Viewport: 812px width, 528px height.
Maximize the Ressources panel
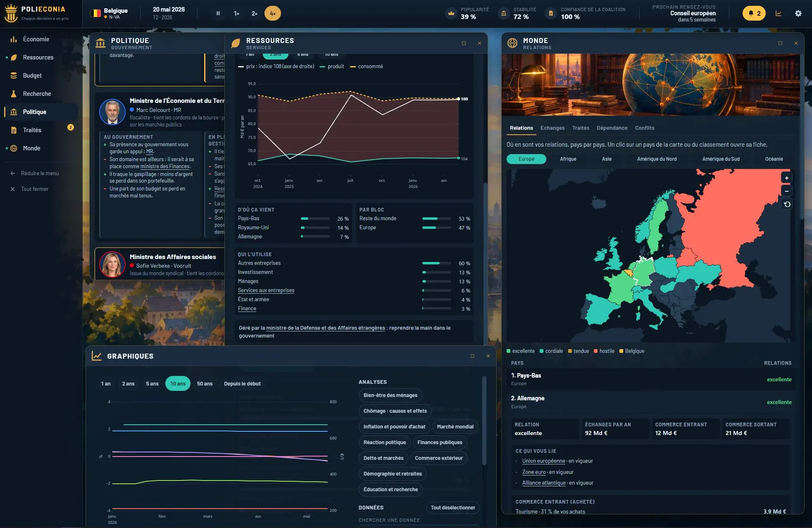[464, 43]
